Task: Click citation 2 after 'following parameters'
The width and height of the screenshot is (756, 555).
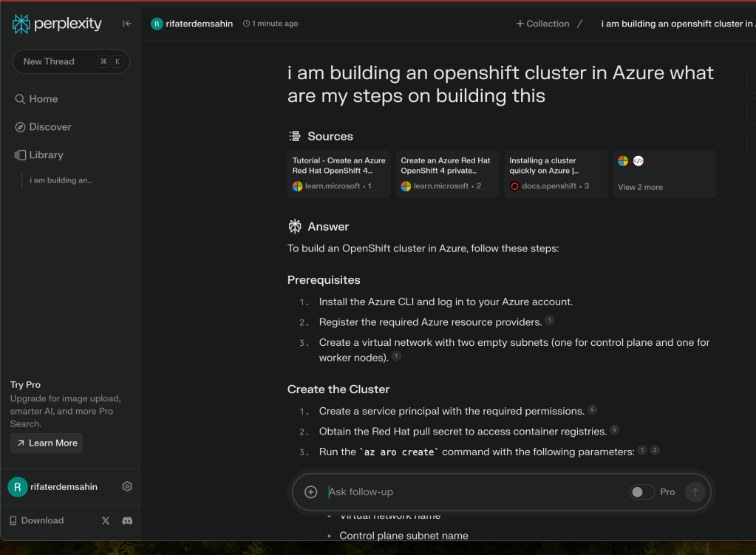Action: 655,450
